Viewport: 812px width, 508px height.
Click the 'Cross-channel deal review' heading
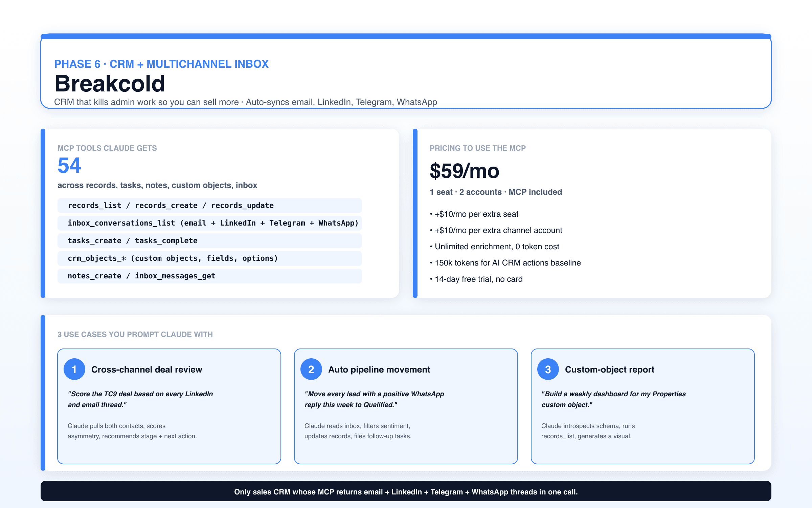(147, 369)
